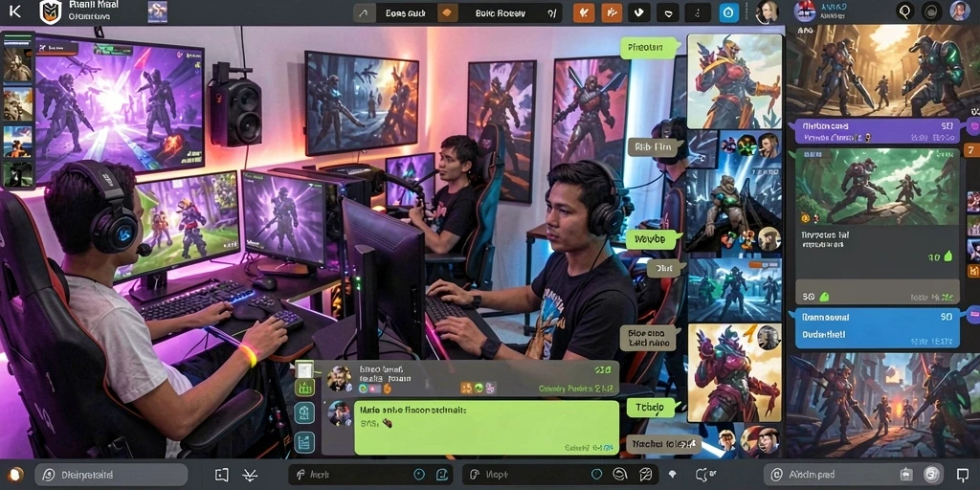Select the first thumbnail in left sidebar
The image size is (980, 490).
tap(17, 64)
